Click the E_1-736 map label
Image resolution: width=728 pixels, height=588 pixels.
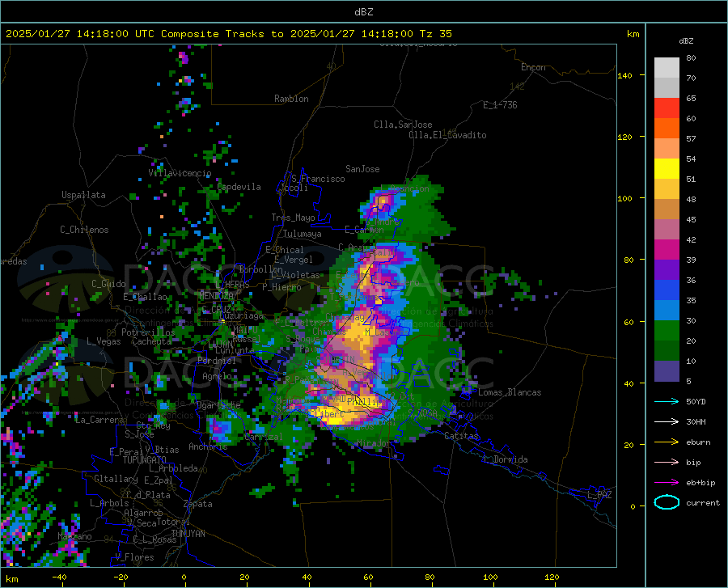coord(500,105)
